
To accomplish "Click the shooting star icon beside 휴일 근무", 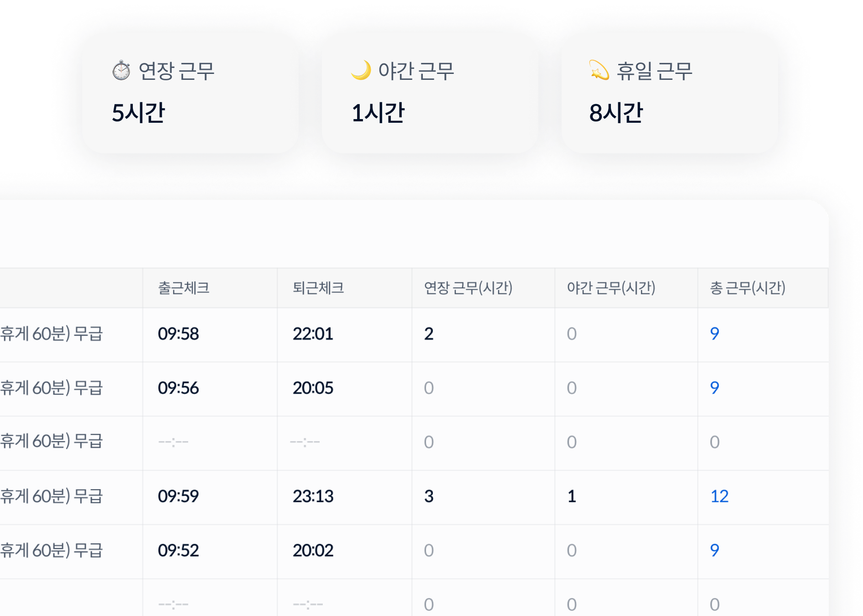I will click(599, 70).
